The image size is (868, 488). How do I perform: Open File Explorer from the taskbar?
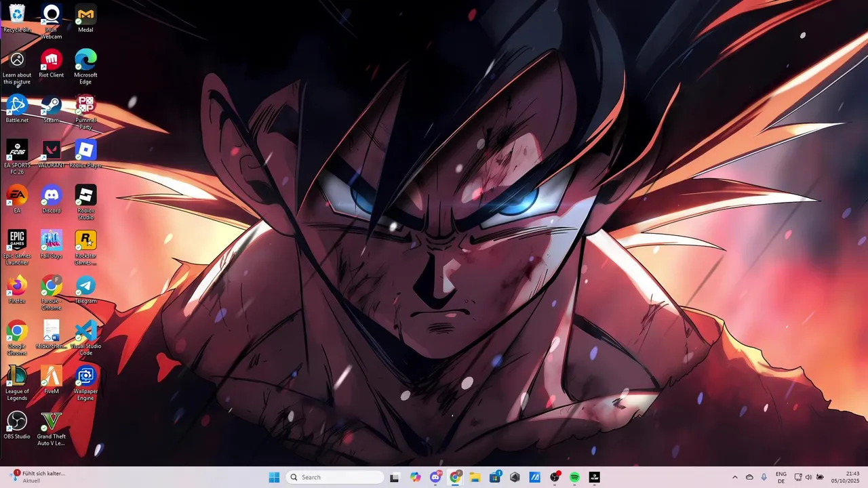(475, 477)
